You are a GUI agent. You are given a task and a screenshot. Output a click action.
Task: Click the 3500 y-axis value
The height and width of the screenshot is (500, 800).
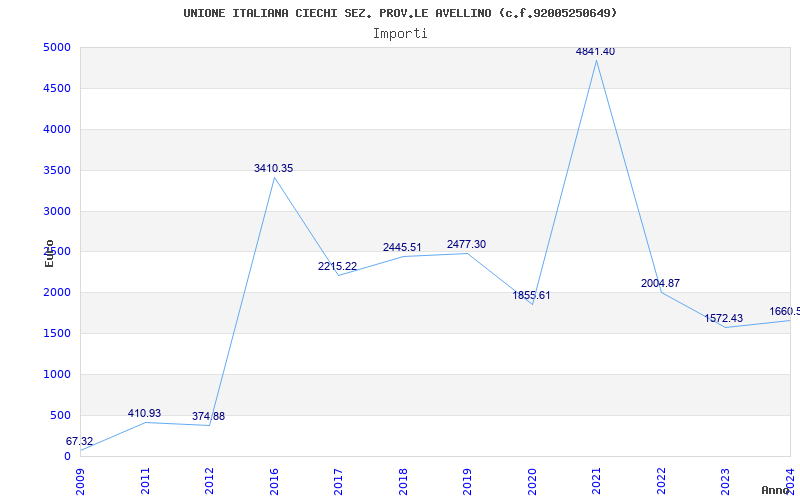tap(57, 170)
